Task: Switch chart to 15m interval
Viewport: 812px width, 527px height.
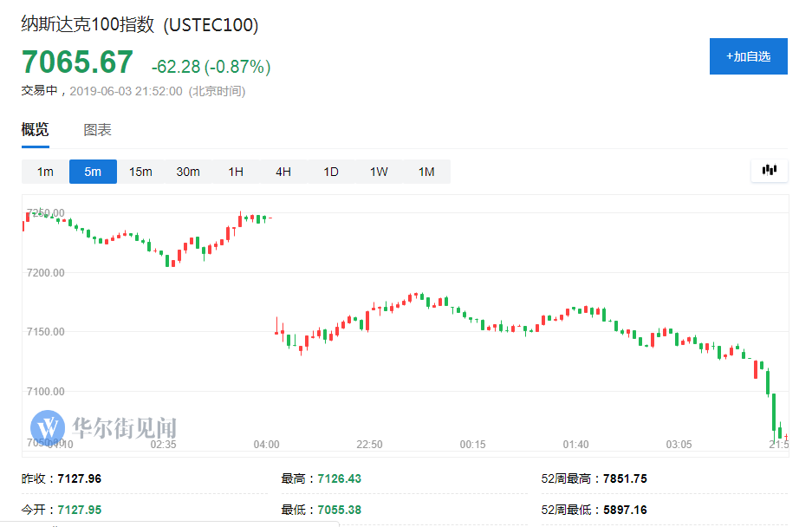Action: tap(140, 172)
